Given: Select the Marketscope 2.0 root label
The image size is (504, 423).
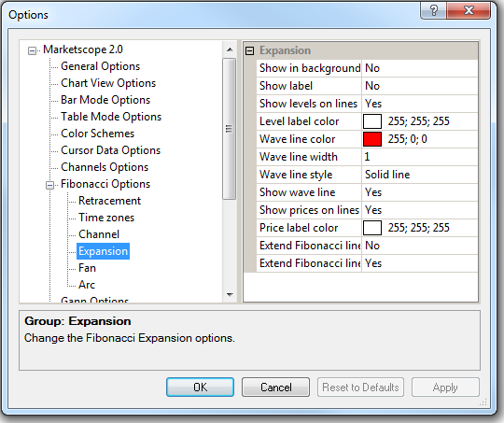Looking at the screenshot, I should (x=83, y=49).
